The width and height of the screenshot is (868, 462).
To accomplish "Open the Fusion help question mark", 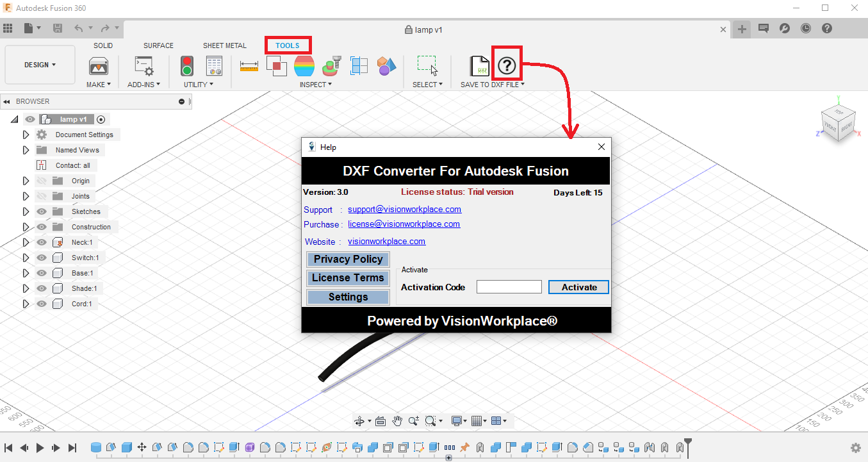I will 827,28.
